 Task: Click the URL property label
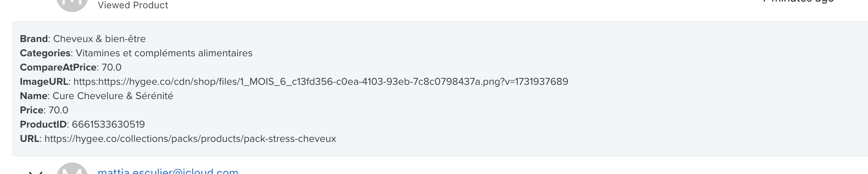click(x=30, y=139)
